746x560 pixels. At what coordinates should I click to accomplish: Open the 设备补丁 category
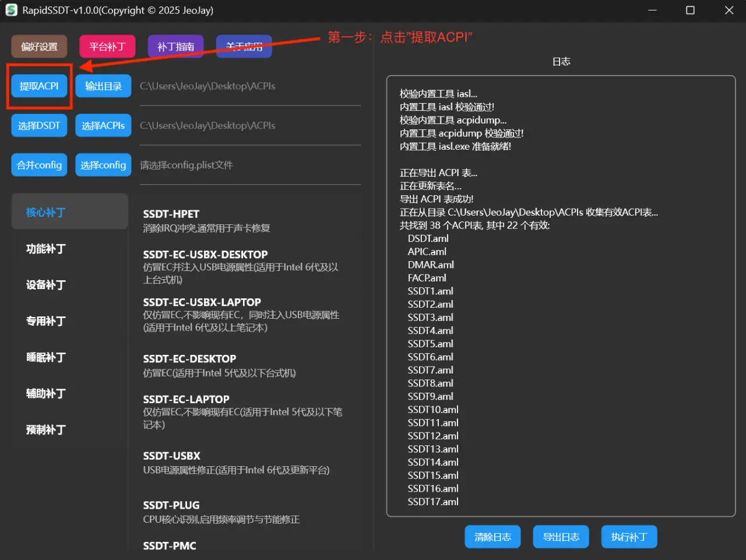tap(46, 285)
